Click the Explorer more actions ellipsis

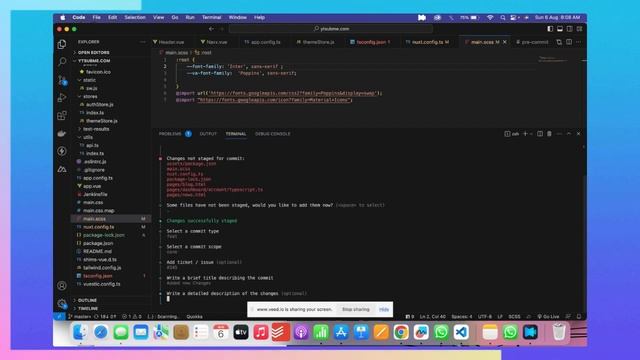coord(142,42)
